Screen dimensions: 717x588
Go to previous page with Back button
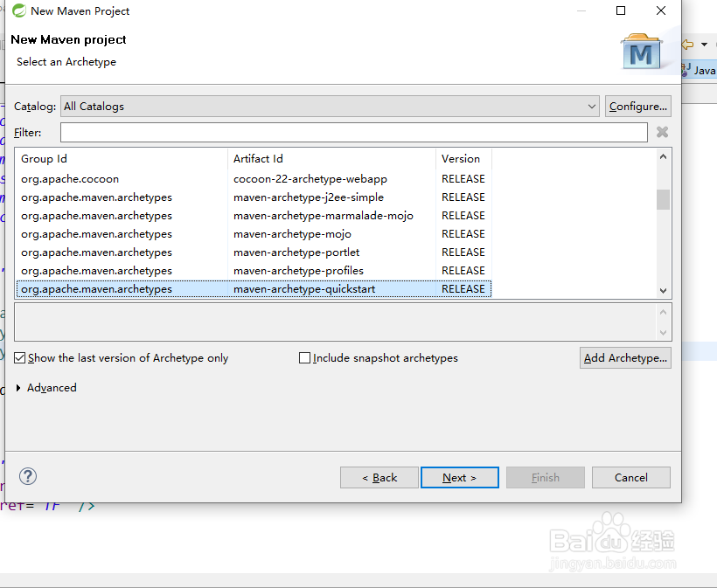[379, 477]
